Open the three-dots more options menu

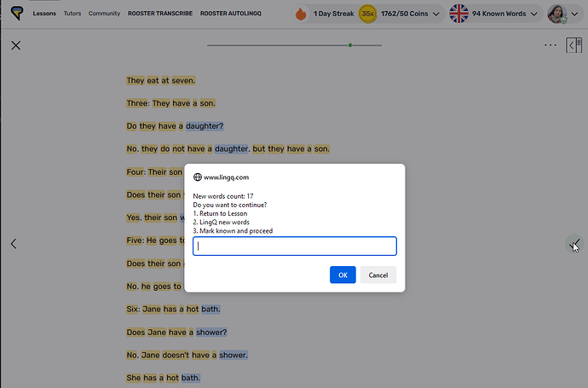(x=551, y=45)
